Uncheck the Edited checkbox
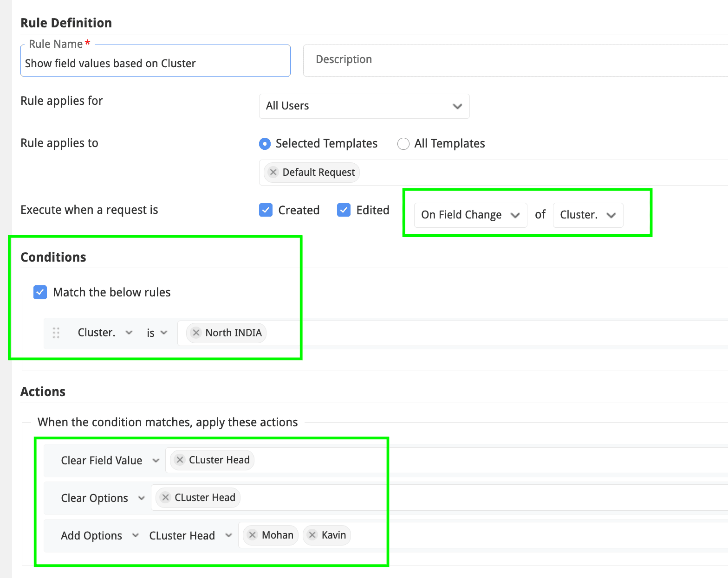The height and width of the screenshot is (578, 728). (x=344, y=210)
